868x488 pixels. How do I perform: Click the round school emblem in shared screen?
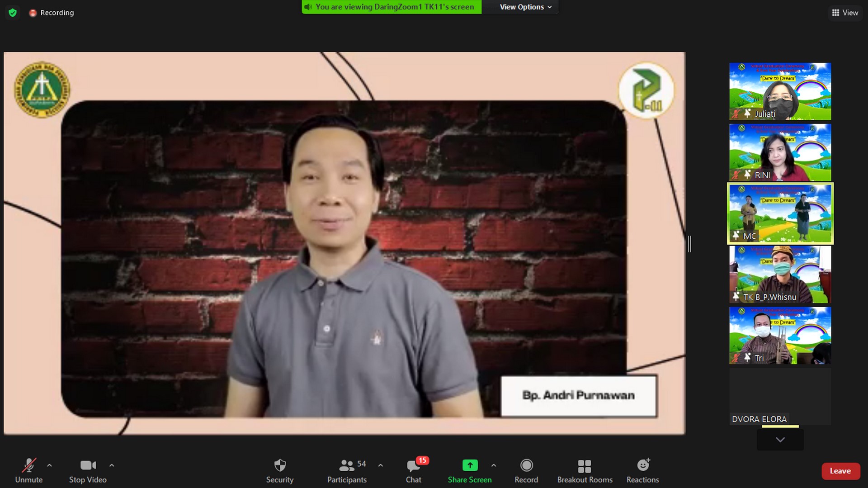tap(42, 90)
